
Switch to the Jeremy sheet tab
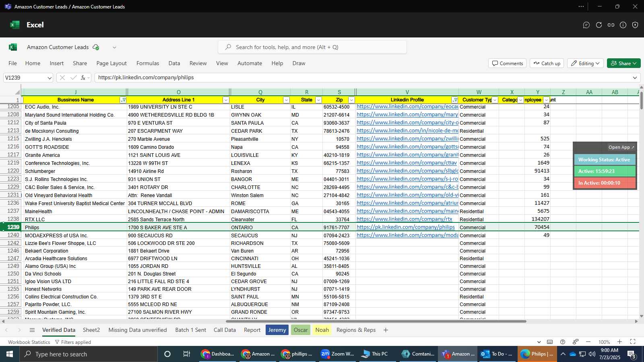[277, 330]
